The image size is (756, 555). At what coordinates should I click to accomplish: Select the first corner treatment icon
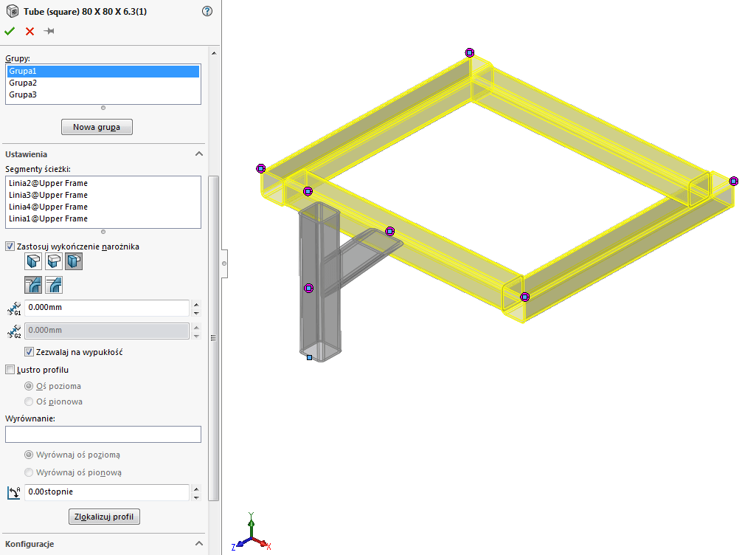pos(33,261)
